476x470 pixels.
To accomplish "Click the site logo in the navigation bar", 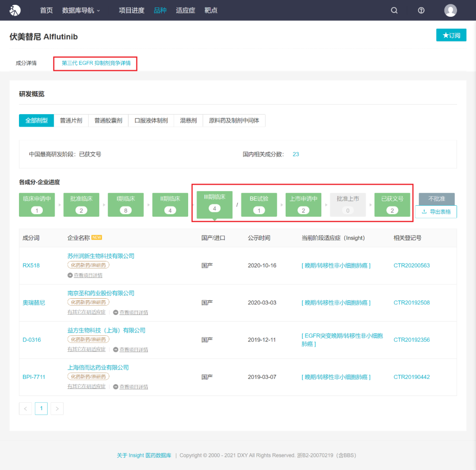I will [15, 10].
